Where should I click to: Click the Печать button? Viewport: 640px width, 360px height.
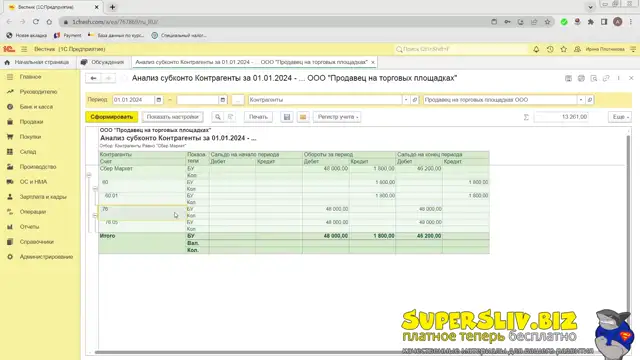point(258,117)
